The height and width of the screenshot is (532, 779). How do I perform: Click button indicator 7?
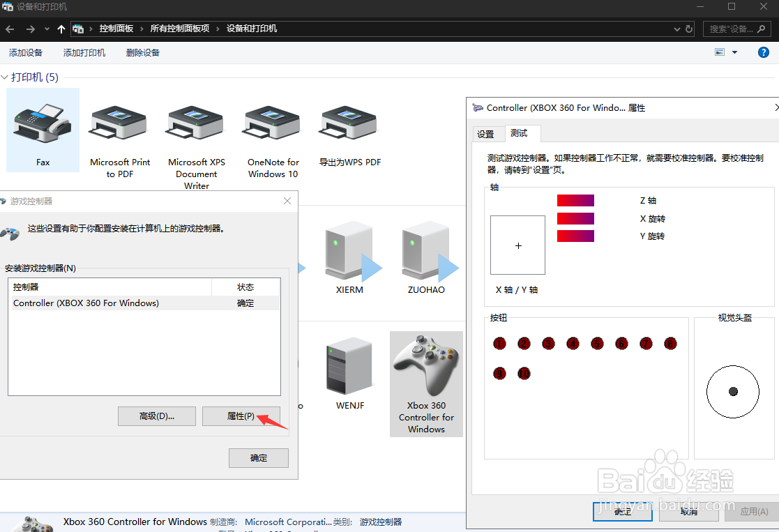(645, 343)
